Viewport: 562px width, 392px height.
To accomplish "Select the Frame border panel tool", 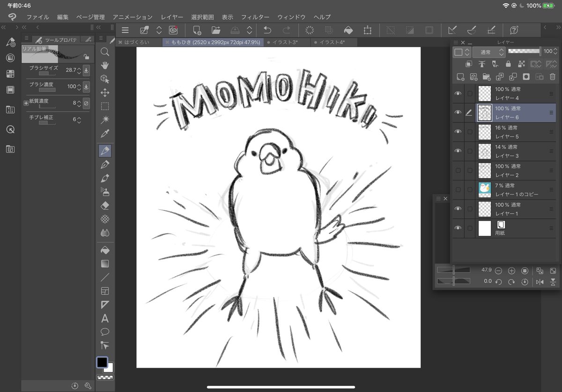I will [105, 291].
